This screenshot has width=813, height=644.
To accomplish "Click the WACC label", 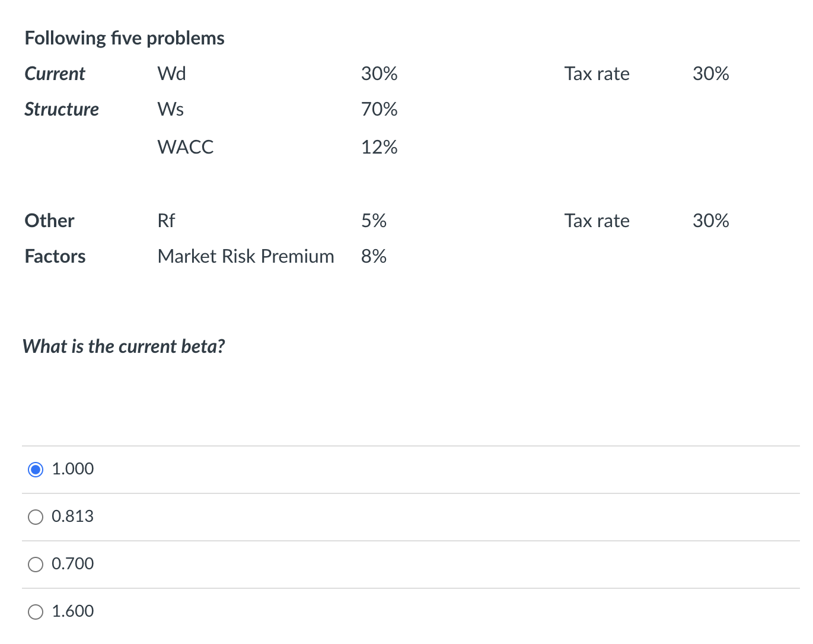I will click(186, 147).
